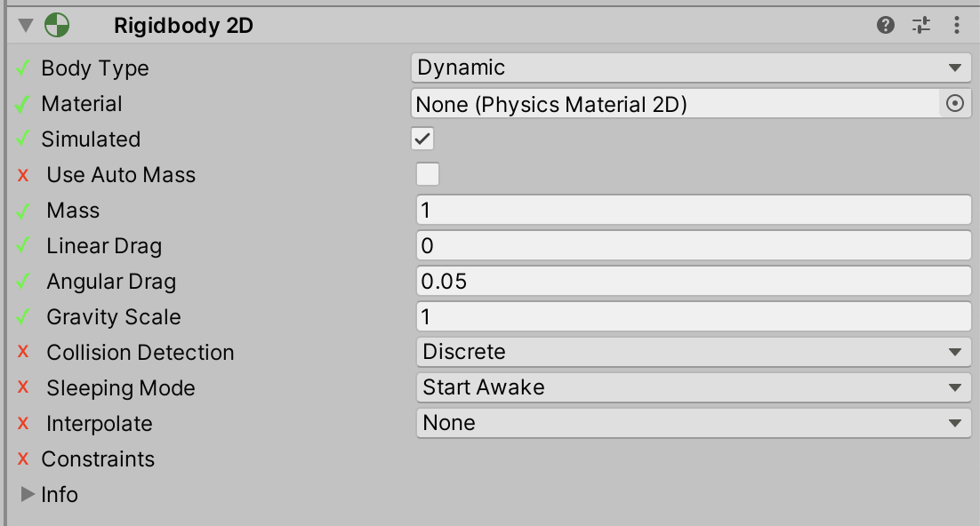Click the red X beside Collision Detection
This screenshot has height=526, width=980.
(24, 353)
